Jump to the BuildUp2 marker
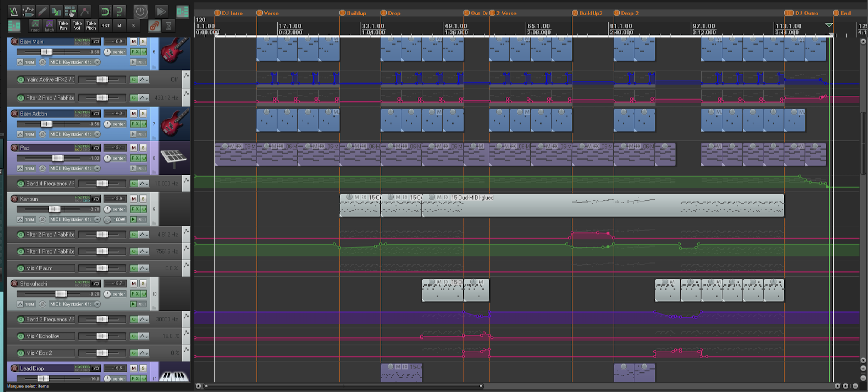Viewport: 868px width, 392px height. pyautogui.click(x=587, y=13)
